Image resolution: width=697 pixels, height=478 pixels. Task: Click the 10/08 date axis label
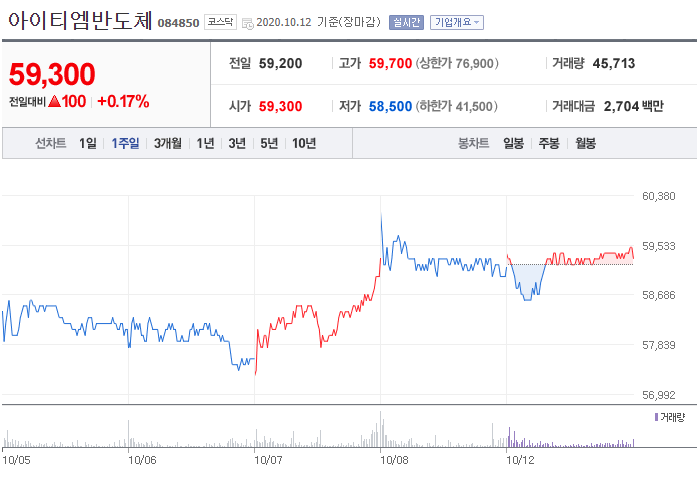[394, 460]
